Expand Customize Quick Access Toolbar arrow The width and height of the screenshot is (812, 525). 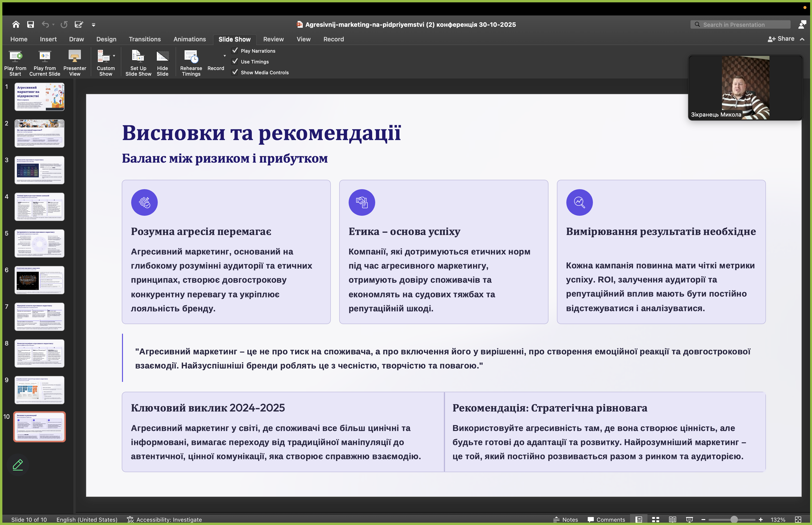pos(93,25)
